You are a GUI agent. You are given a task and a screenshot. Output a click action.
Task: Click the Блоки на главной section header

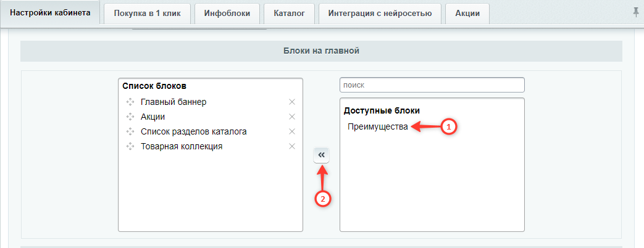point(321,51)
